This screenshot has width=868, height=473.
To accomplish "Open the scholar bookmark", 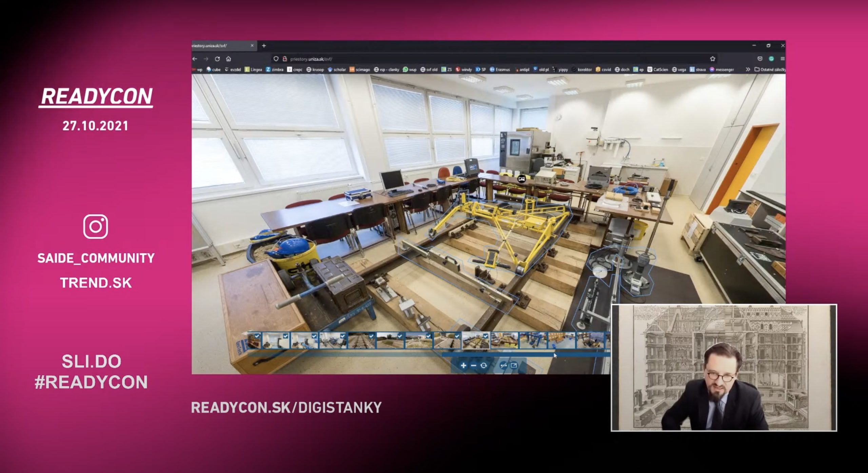I will pos(336,69).
